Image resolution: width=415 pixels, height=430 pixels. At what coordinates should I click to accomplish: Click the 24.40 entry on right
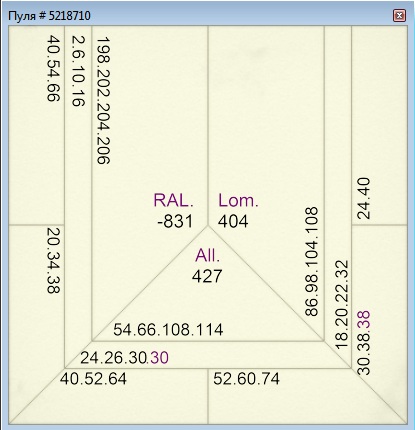[364, 198]
